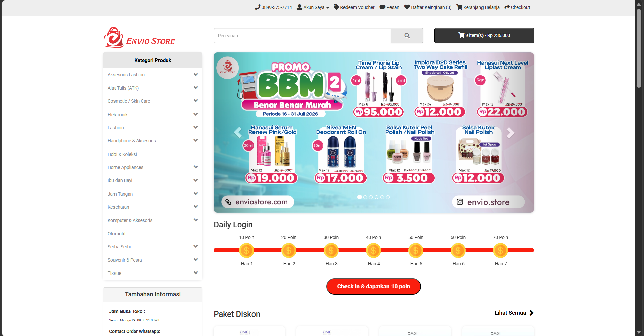Expand Jam Tangan chevron
The width and height of the screenshot is (644, 336).
click(x=196, y=194)
